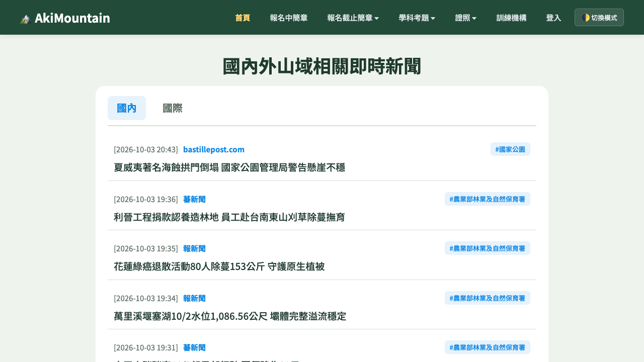Viewport: 644px width, 362px height.
Task: Click 蕃新聞 source on the 19:31 article
Action: coord(194,347)
